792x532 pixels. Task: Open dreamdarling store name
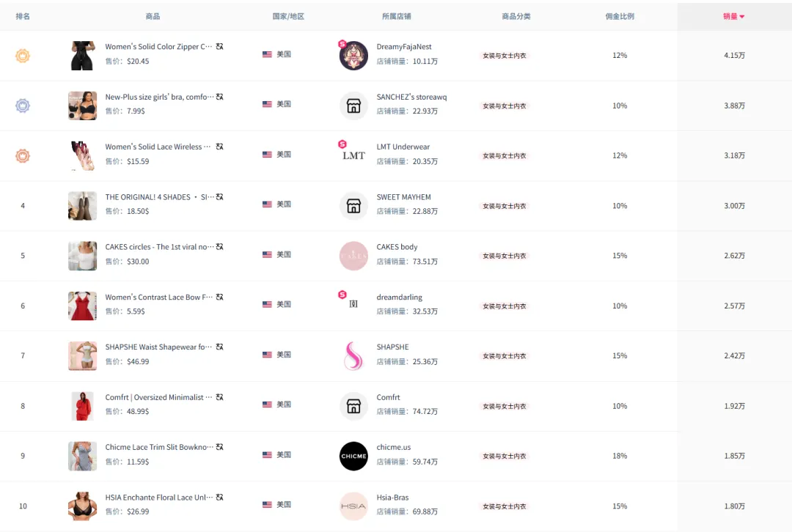(x=400, y=297)
